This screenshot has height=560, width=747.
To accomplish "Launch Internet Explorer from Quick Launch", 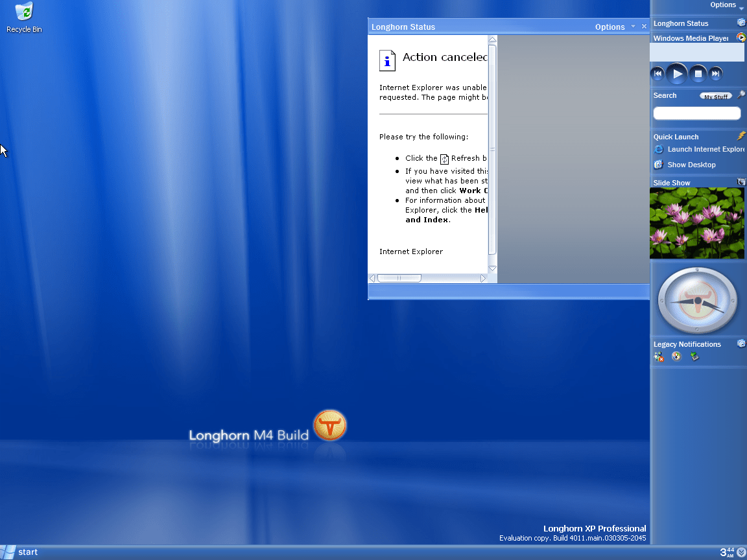I will 699,150.
